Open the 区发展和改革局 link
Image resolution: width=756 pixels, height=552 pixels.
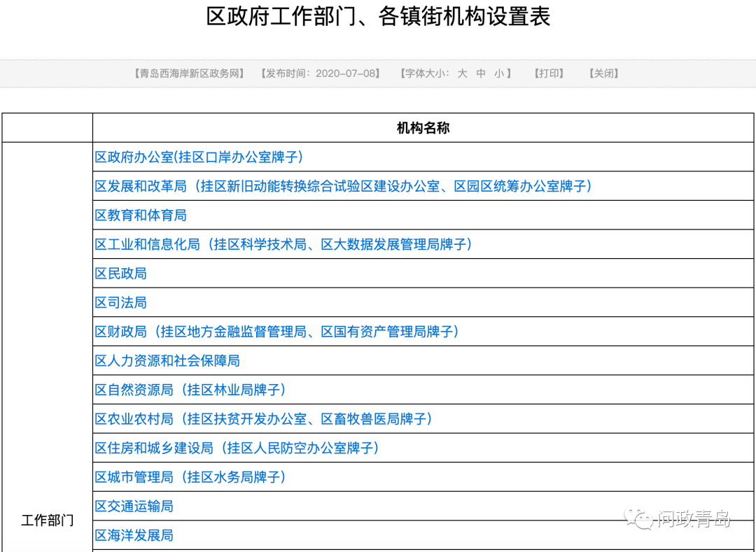tap(343, 186)
